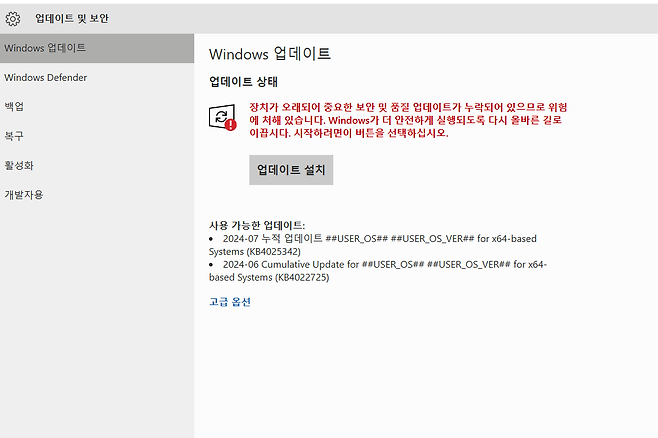Select Windows 업데이트 in the sidebar

tap(97, 48)
